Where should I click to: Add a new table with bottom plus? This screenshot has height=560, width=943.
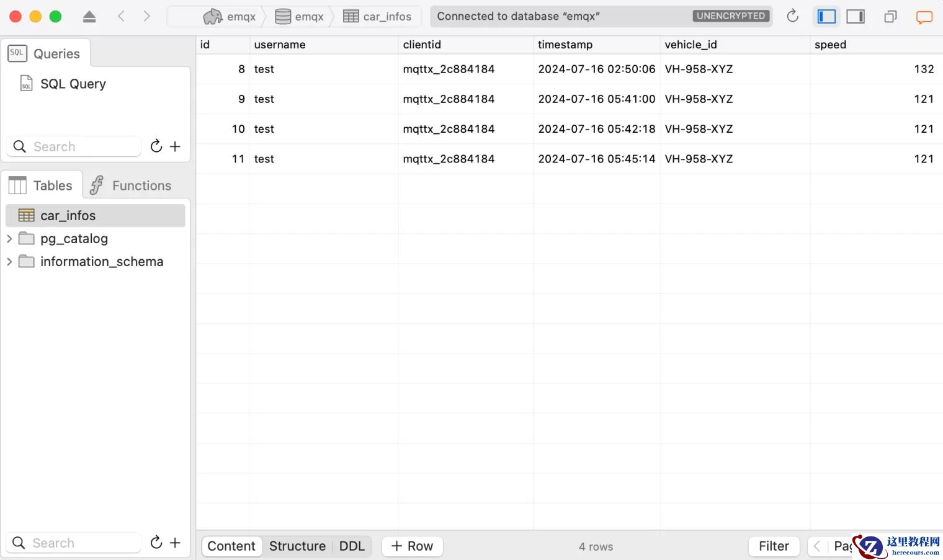click(176, 543)
